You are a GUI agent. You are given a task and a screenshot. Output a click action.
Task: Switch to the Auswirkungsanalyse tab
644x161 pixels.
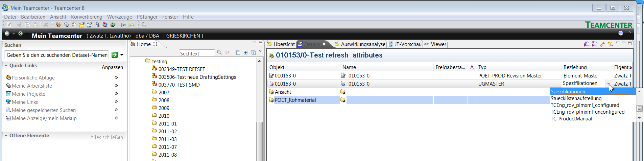coord(360,44)
